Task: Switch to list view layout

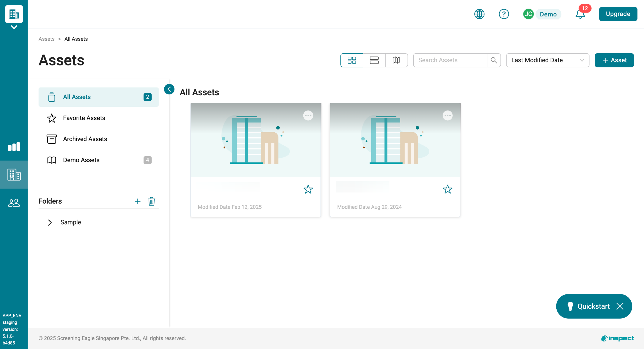Action: tap(374, 60)
